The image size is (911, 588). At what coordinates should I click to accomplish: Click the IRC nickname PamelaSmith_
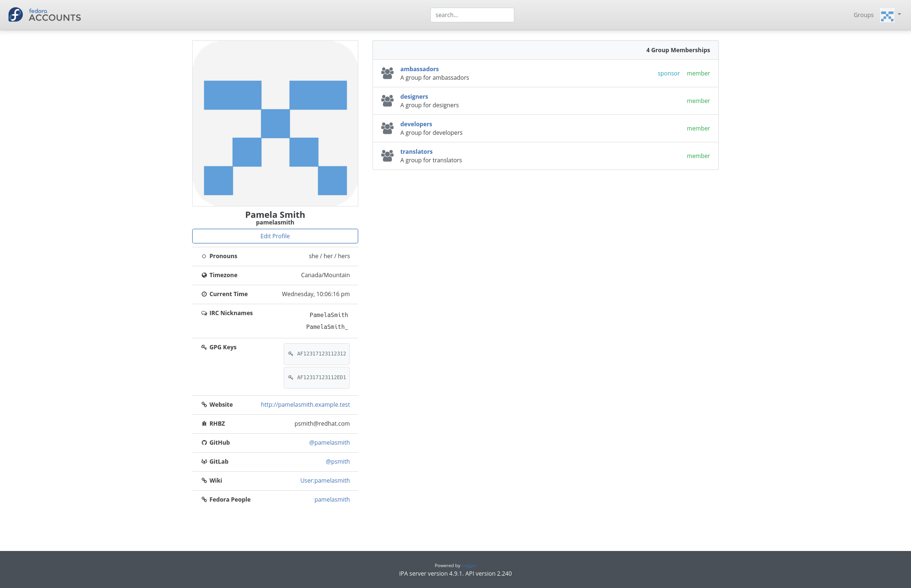coord(327,327)
